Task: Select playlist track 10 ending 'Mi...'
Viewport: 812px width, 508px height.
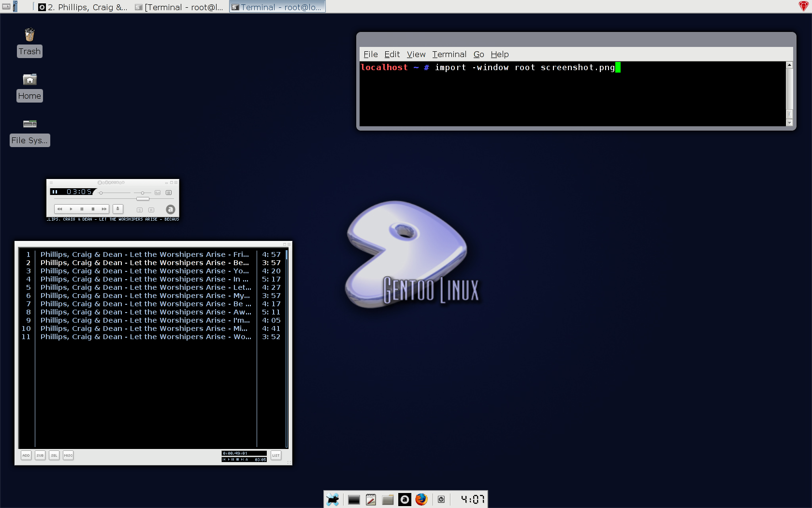Action: point(151,329)
